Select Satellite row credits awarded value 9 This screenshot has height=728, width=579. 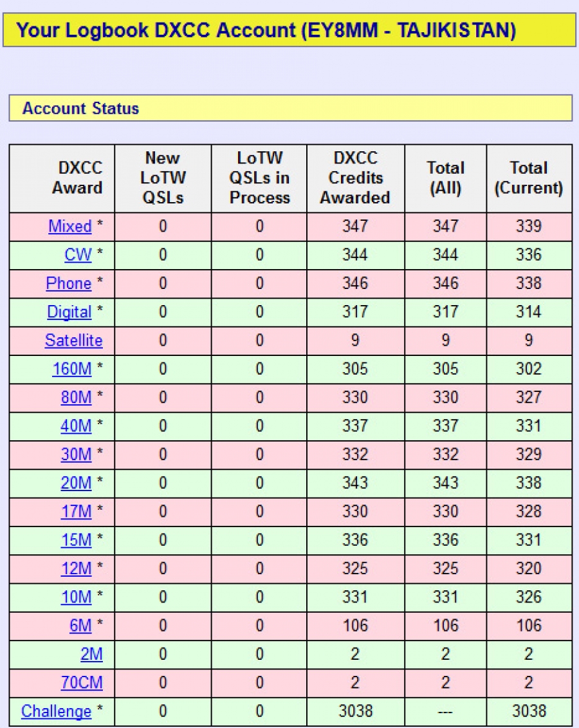355,341
